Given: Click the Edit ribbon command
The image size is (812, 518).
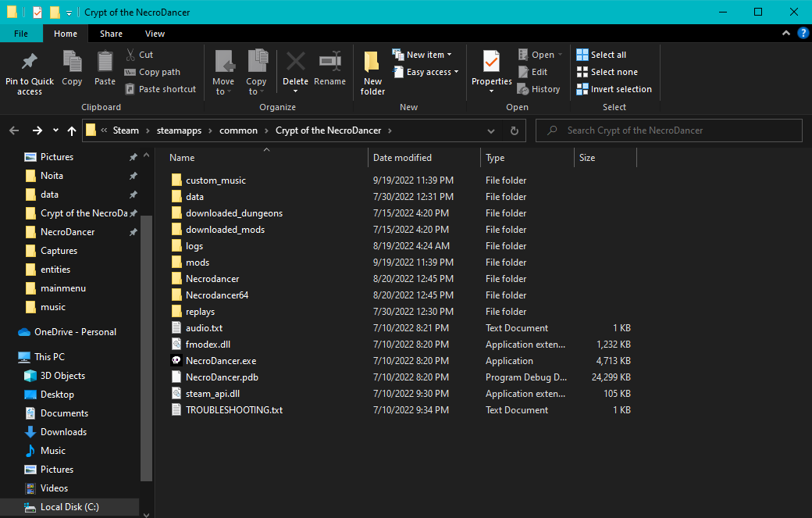Looking at the screenshot, I should click(x=532, y=72).
